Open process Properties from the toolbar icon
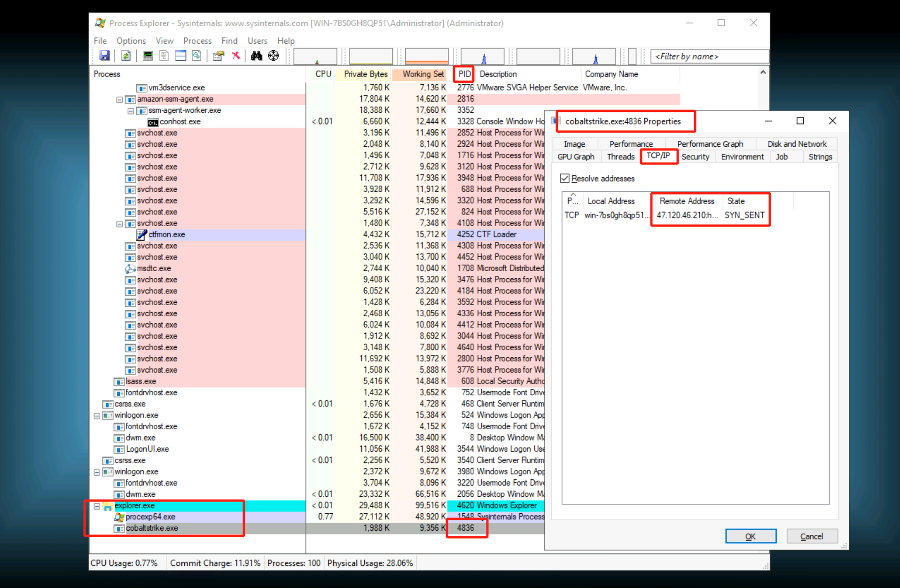The width and height of the screenshot is (900, 588). point(219,56)
